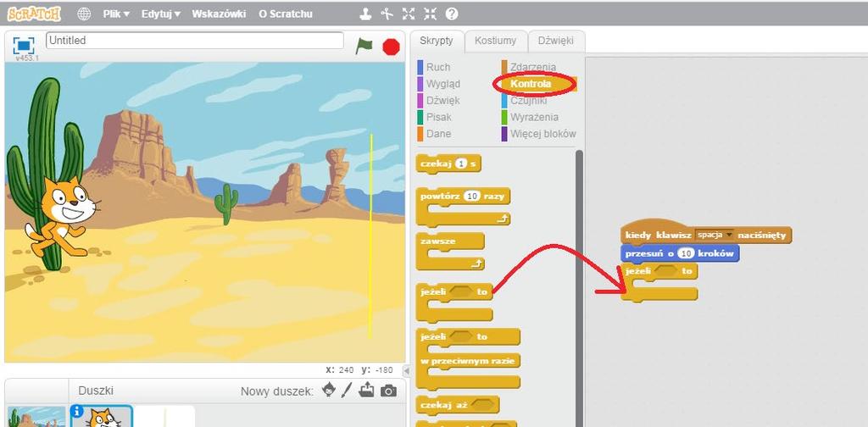The image size is (868, 427).
Task: Click the script jeżeli condition slot
Action: (666, 271)
